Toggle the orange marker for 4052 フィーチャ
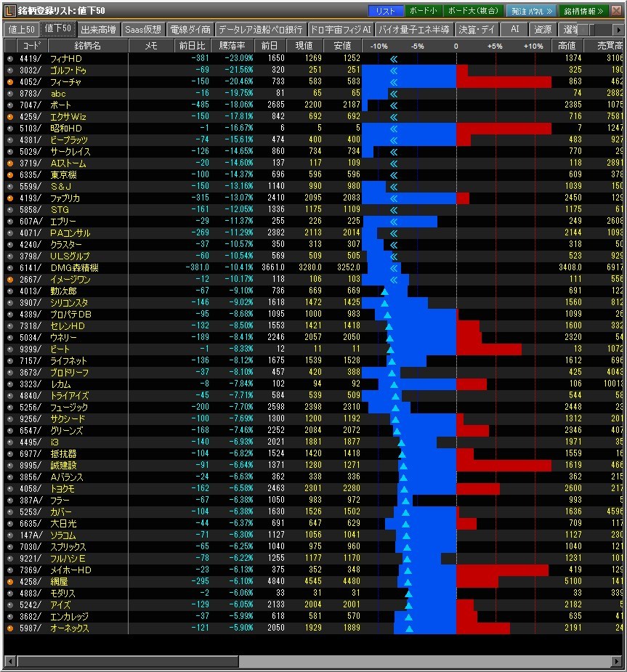The width and height of the screenshot is (627, 672). tap(10, 82)
